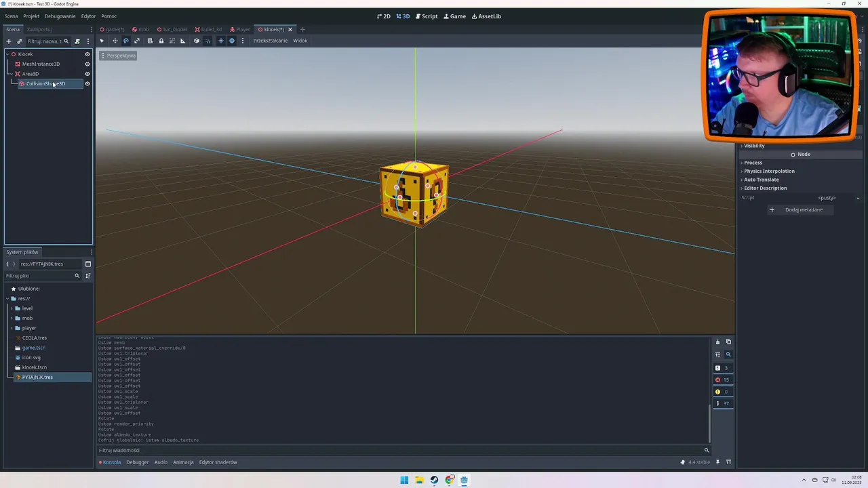Toggle error messages filter showing 15
This screenshot has width=868, height=488.
(722, 380)
